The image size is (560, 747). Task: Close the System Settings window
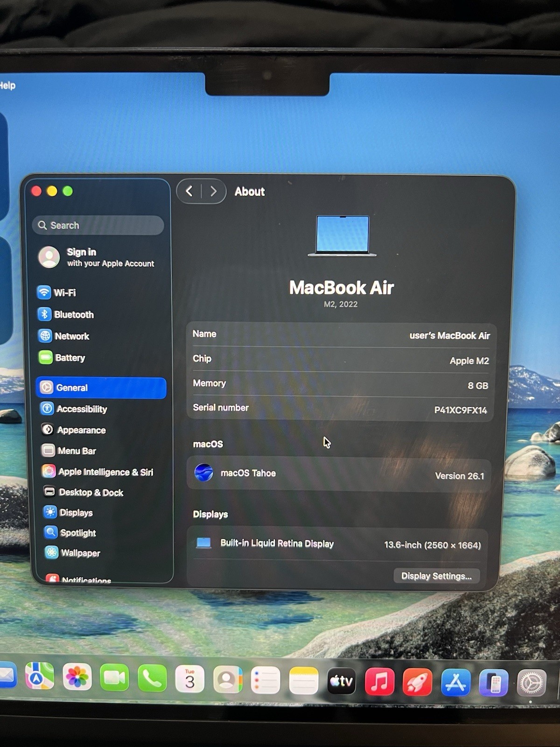pos(36,191)
